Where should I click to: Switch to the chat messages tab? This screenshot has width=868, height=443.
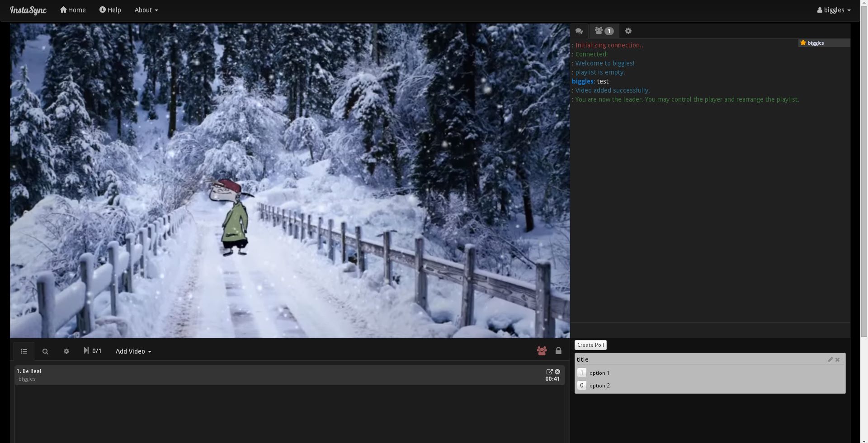[579, 31]
